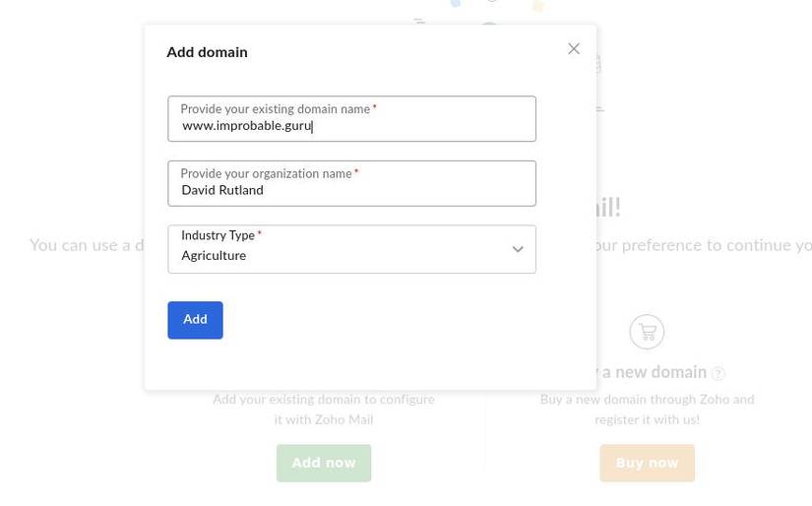Close the Add domain dialog

pyautogui.click(x=574, y=49)
